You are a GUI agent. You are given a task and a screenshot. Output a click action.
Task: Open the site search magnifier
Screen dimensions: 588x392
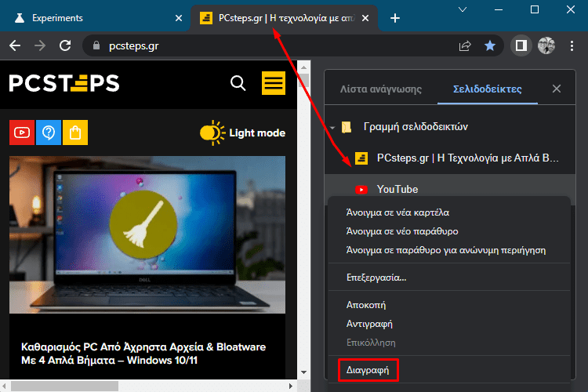coord(238,83)
